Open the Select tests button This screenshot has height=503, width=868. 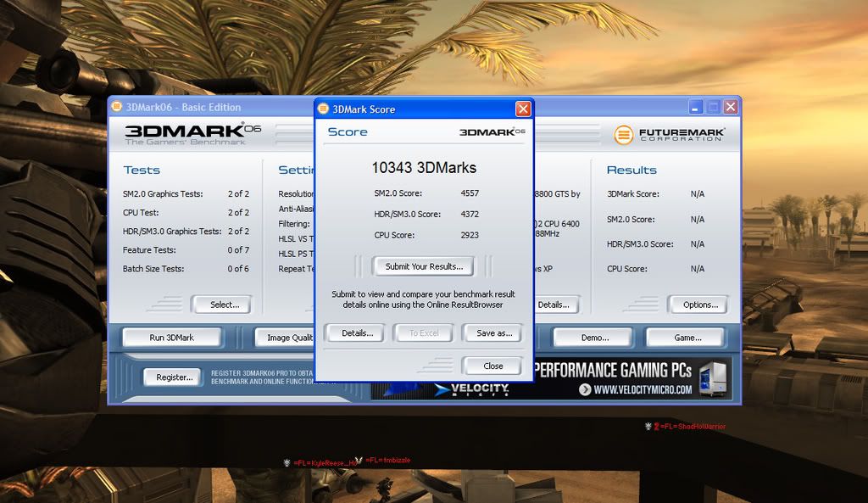(225, 305)
